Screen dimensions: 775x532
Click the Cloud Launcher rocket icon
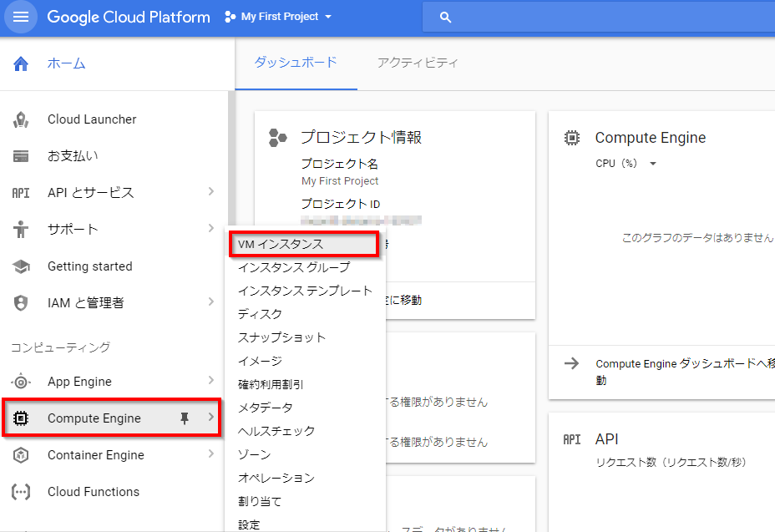[x=21, y=119]
